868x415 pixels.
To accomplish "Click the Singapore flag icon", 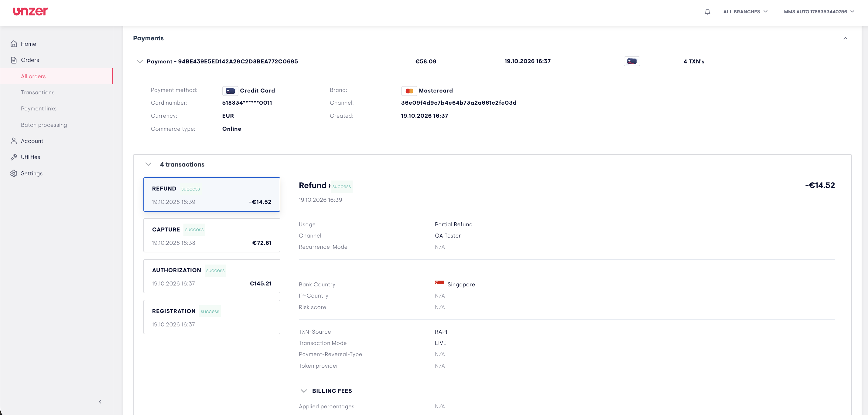I will tap(439, 283).
